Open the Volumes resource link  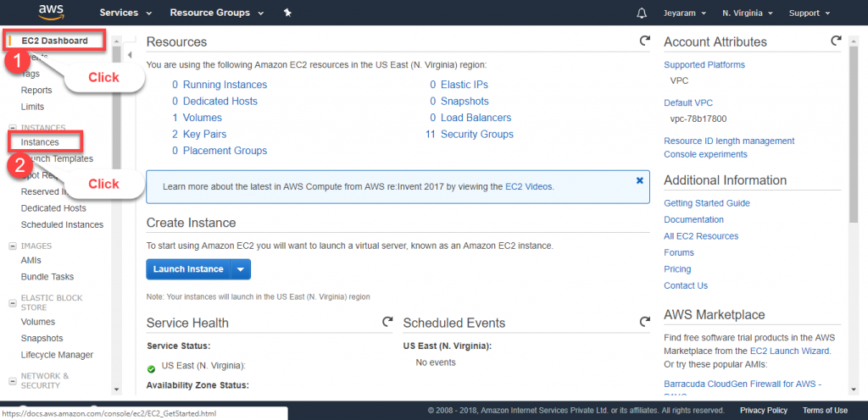[x=203, y=118]
